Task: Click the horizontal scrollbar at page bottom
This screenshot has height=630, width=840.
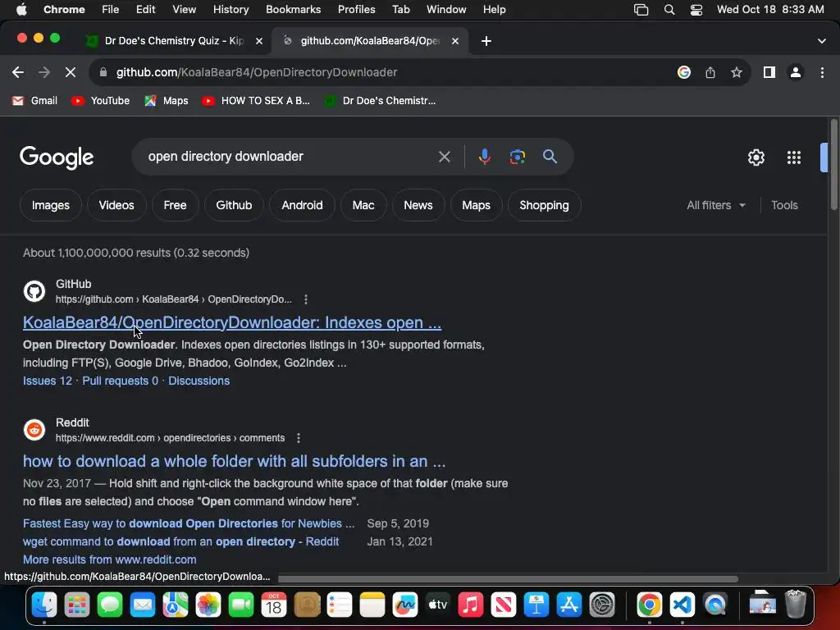Action: point(508,579)
